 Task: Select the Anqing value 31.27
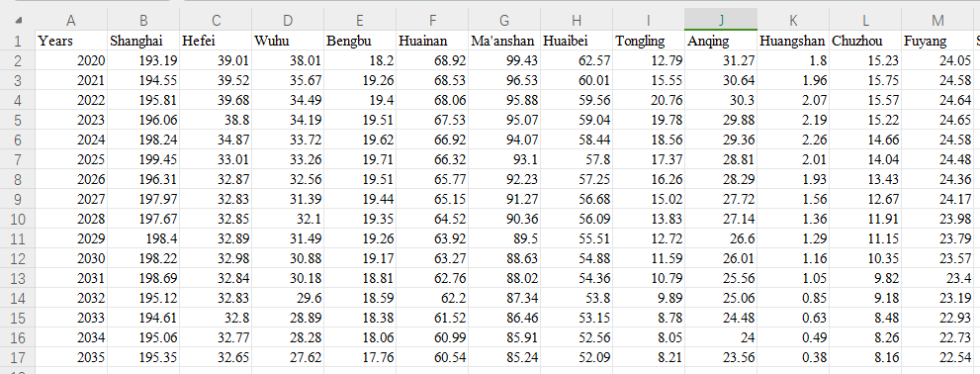721,60
